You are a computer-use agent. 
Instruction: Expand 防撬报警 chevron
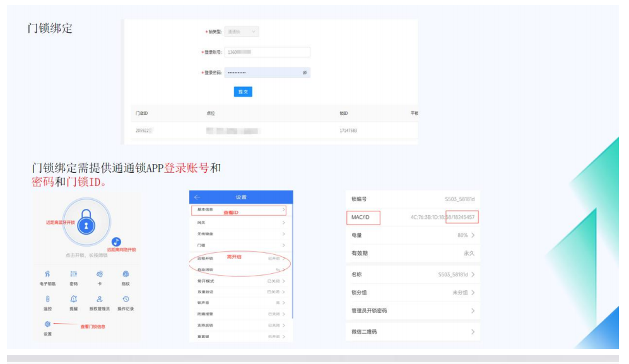pos(284,314)
